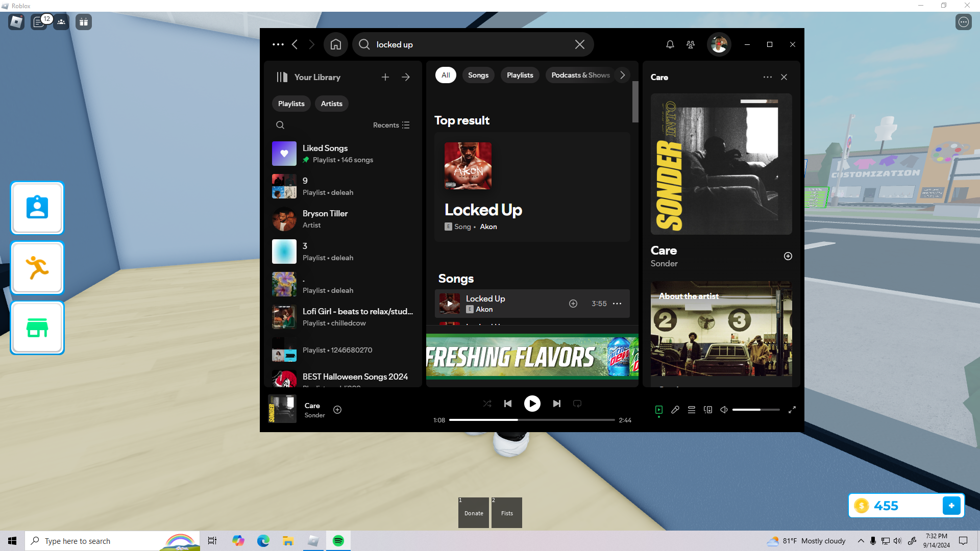Open the Recents sort dropdown

[x=391, y=125]
